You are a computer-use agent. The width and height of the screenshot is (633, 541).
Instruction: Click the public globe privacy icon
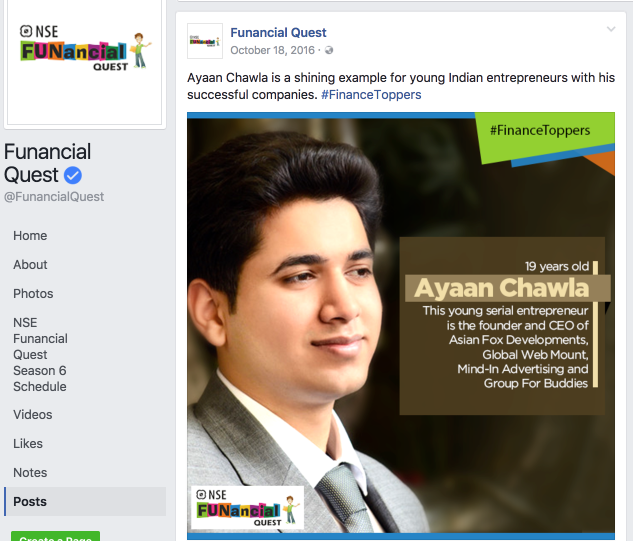(x=329, y=50)
